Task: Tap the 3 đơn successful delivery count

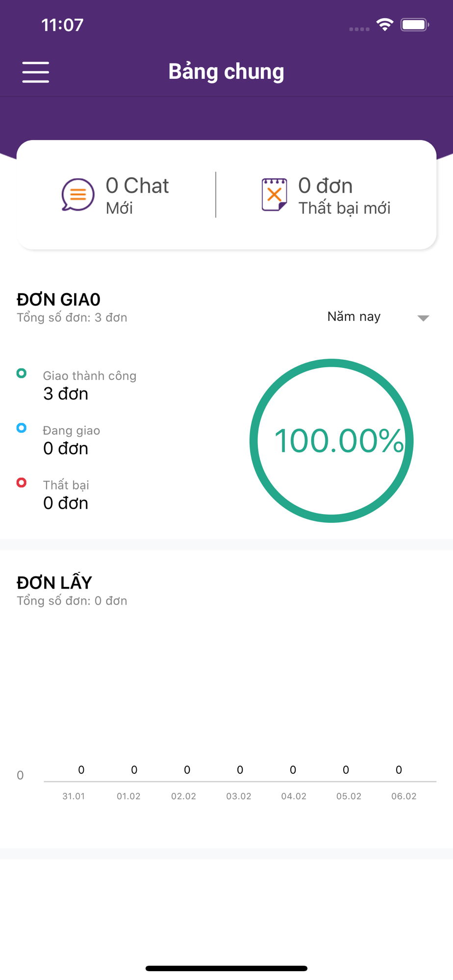Action: click(66, 394)
